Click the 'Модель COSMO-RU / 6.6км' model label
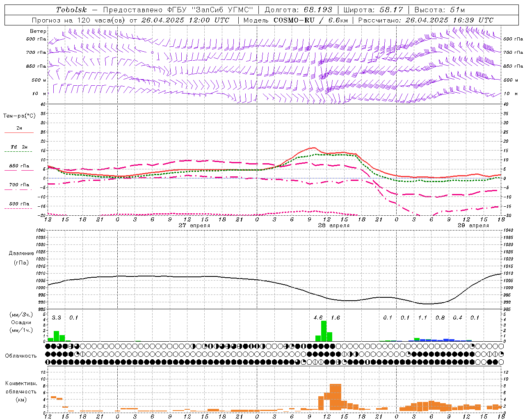The image size is (525, 420). 295,20
